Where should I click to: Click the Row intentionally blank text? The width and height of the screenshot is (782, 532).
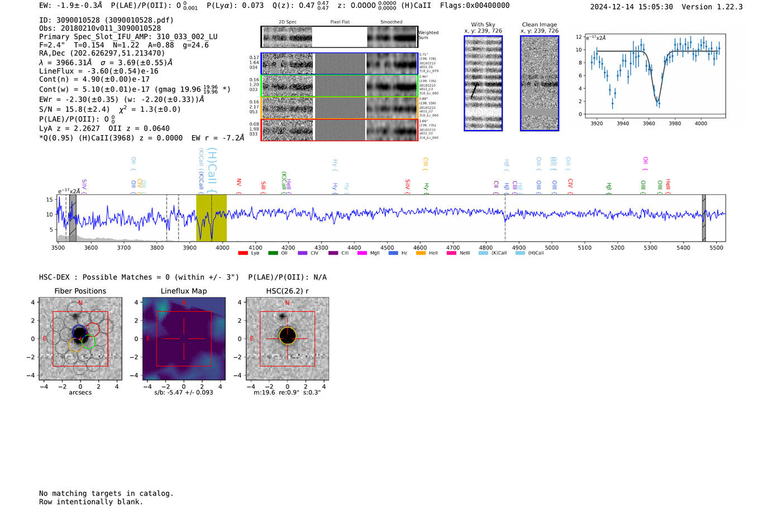pos(91,502)
